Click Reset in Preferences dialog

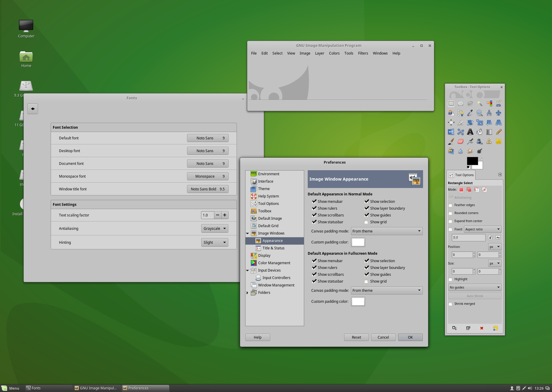[x=356, y=337]
